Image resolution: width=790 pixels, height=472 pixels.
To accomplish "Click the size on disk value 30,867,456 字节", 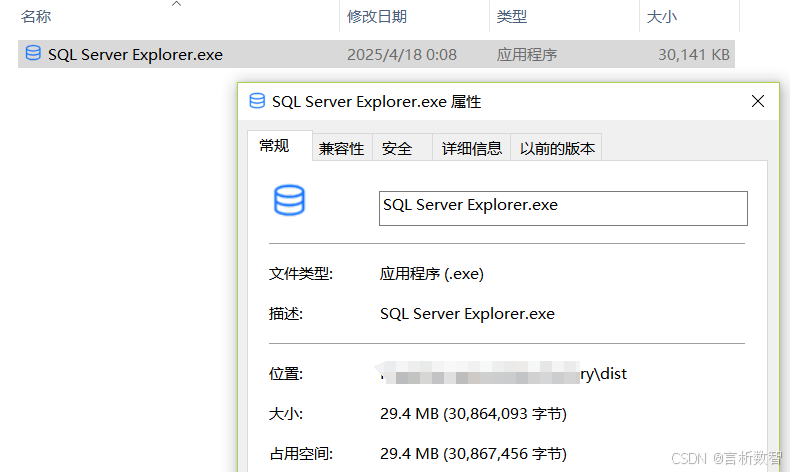I will (473, 454).
